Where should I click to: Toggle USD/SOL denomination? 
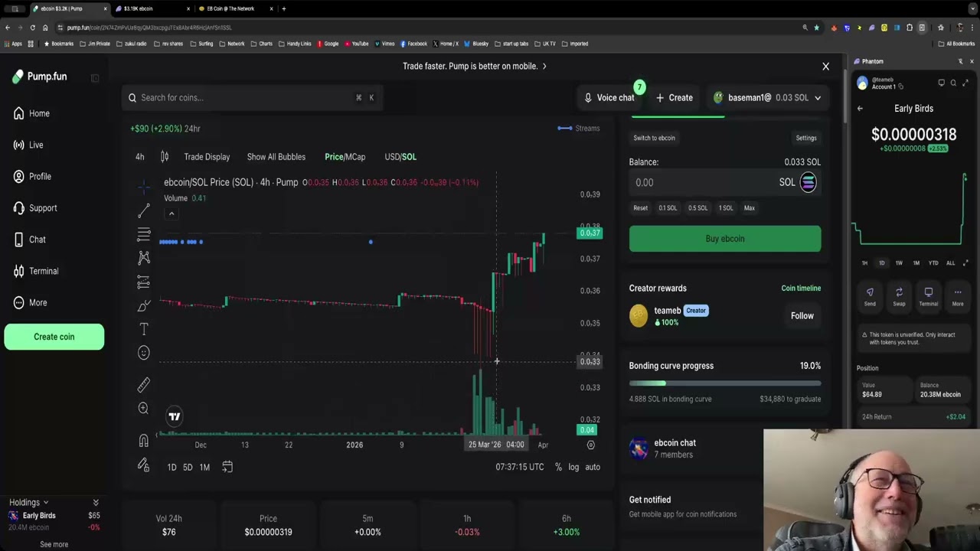(400, 157)
